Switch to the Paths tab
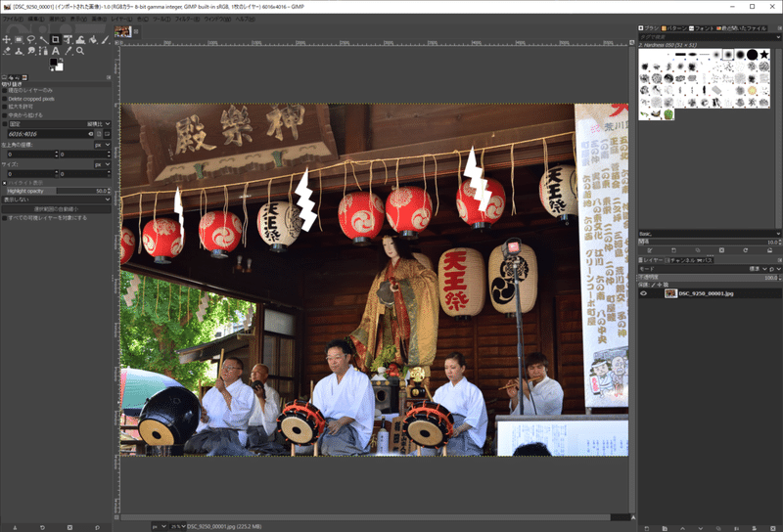 [705, 260]
